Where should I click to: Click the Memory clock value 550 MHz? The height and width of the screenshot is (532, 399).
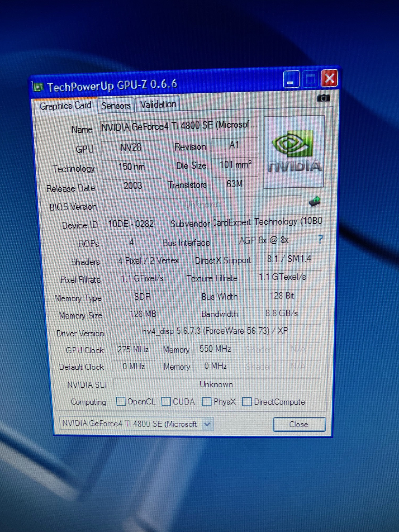(x=215, y=349)
